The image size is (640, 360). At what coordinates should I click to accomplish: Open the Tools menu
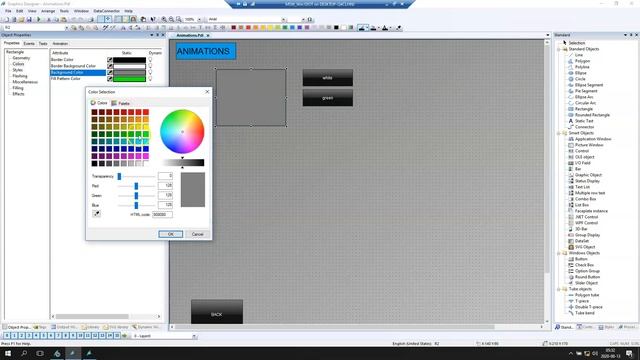coord(64,11)
